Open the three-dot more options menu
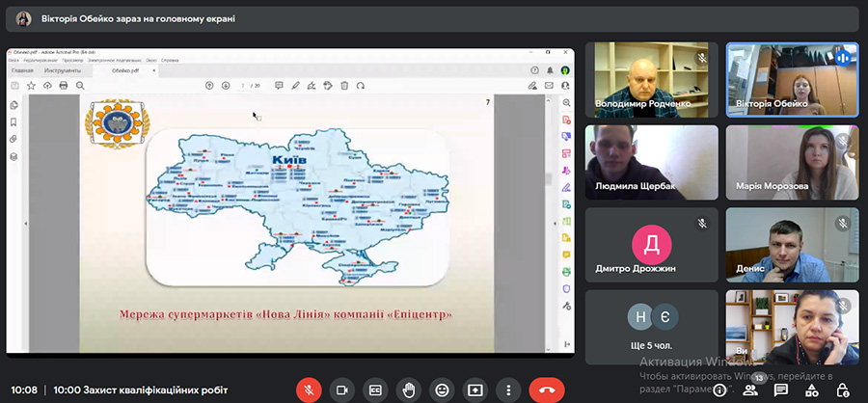The image size is (868, 403). pos(508,390)
